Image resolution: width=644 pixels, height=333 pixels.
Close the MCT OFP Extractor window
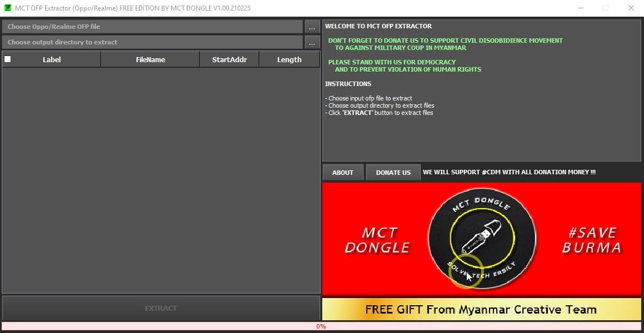[631, 8]
